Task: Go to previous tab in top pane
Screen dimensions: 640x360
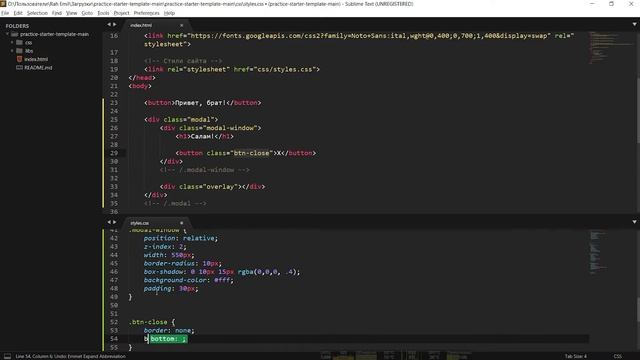Action: point(109,25)
